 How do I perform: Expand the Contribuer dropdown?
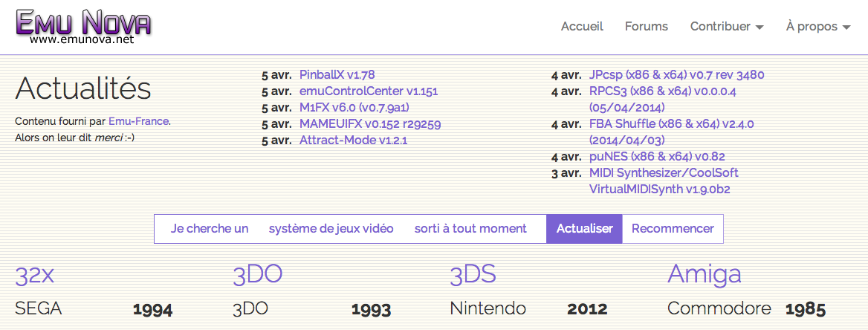pos(727,27)
